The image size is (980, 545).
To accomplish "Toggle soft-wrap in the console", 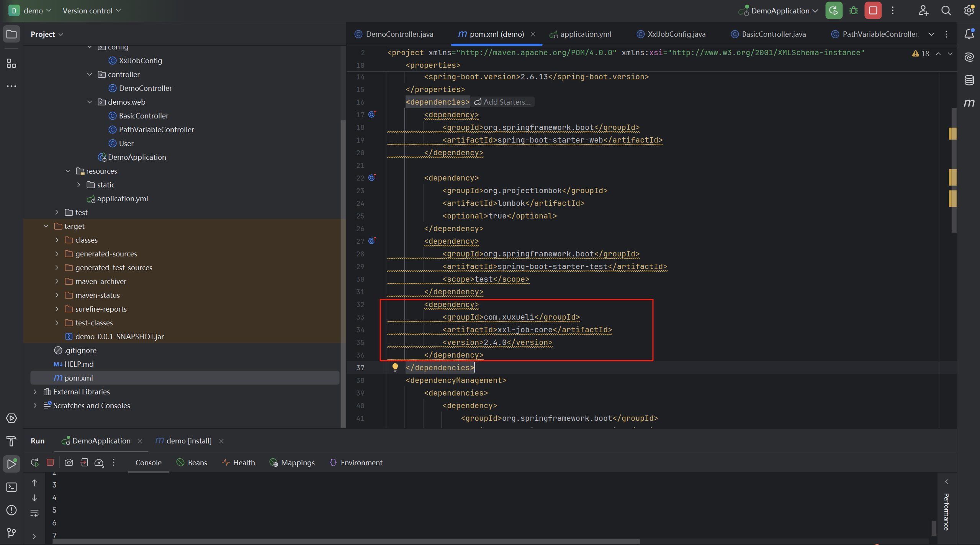I will [x=34, y=513].
